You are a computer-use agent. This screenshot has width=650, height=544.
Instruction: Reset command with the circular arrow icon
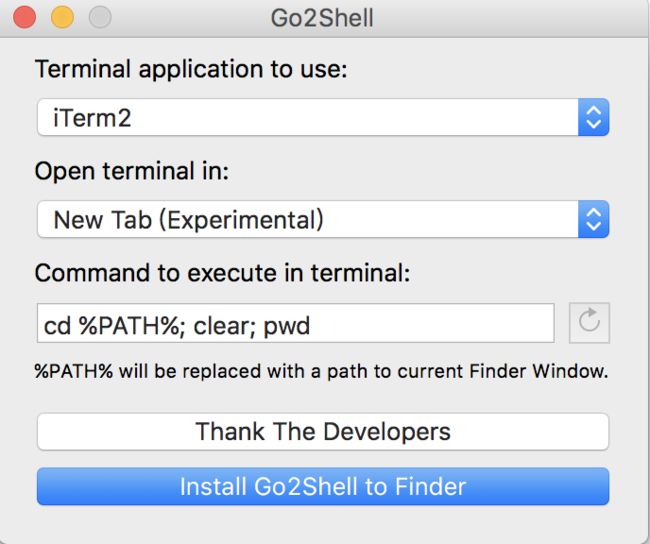589,323
